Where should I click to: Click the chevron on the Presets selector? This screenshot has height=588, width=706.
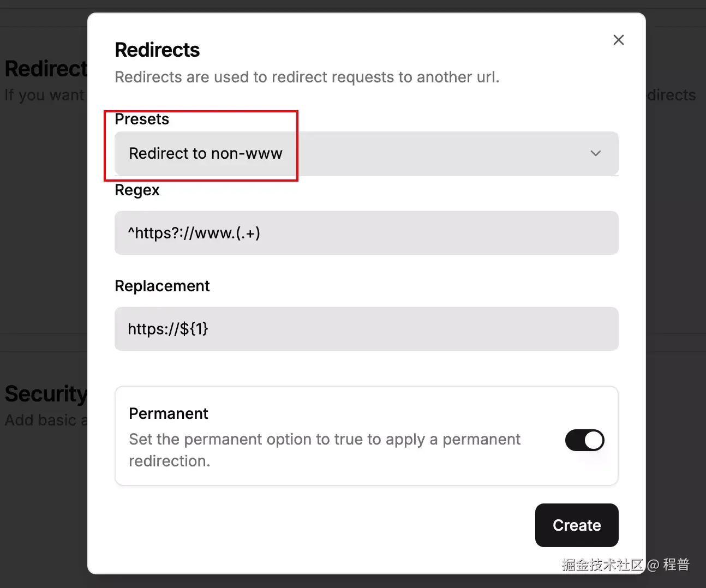595,153
